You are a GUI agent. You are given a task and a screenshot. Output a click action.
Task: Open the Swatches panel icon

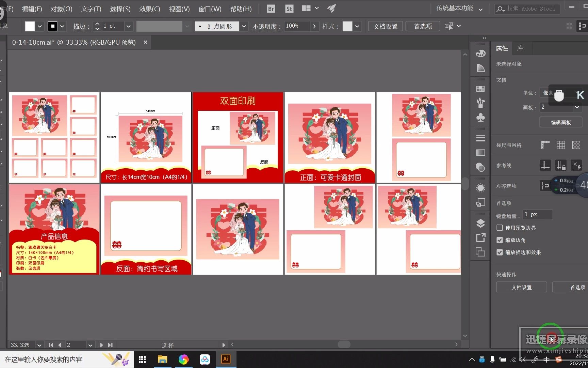point(480,89)
